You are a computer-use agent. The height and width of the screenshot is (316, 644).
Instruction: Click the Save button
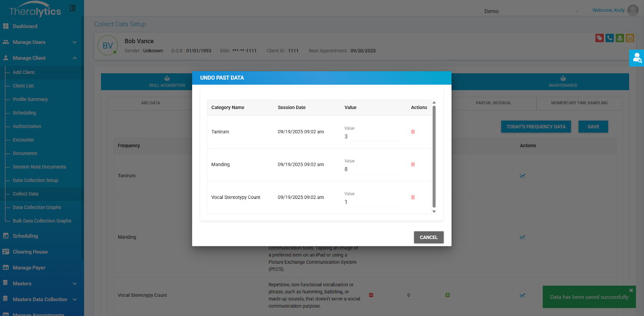(593, 126)
